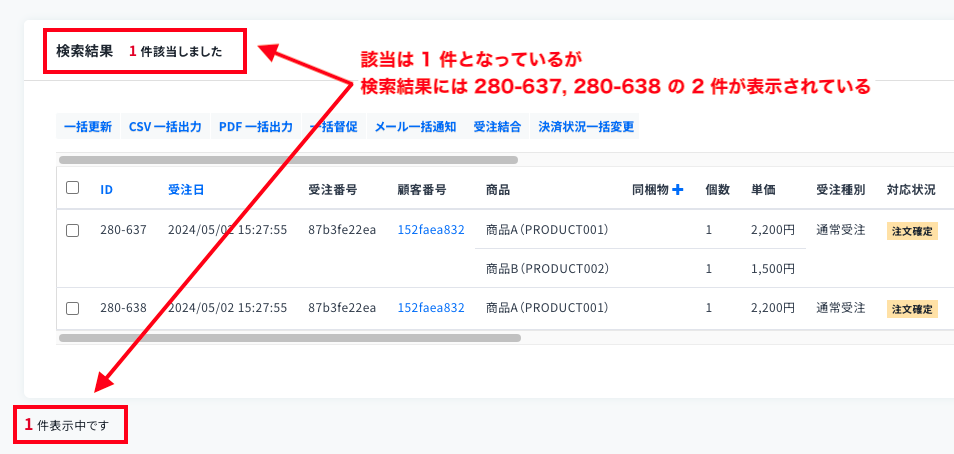
Task: Click the plus icon next to 同梱物
Action: 678,190
